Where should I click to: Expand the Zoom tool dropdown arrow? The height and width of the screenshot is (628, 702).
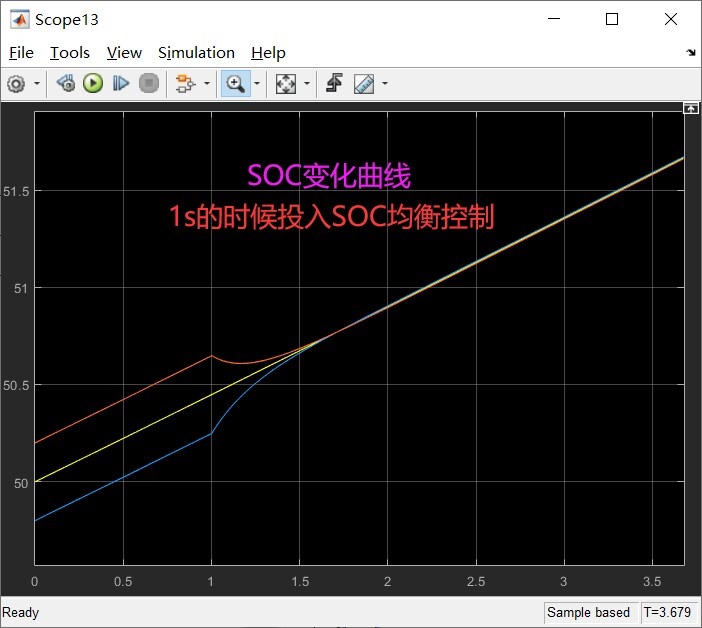coord(257,83)
